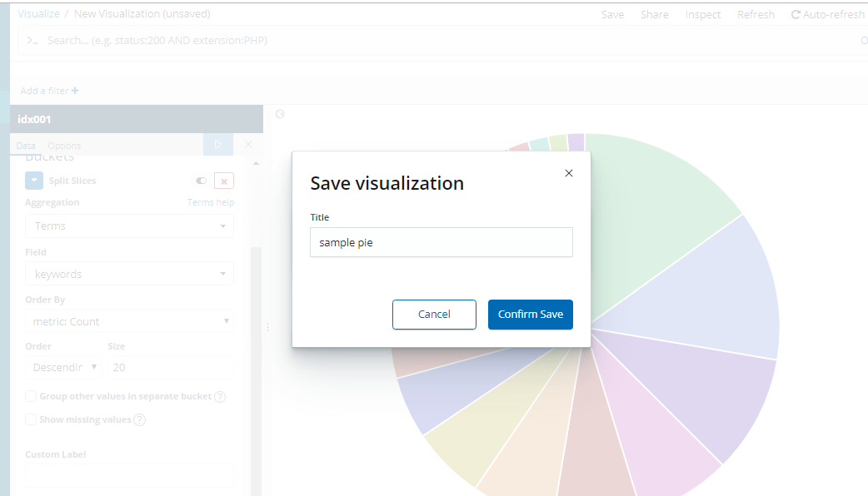868x496 pixels.
Task: Click the console prompt icon in search bar
Action: [x=32, y=41]
